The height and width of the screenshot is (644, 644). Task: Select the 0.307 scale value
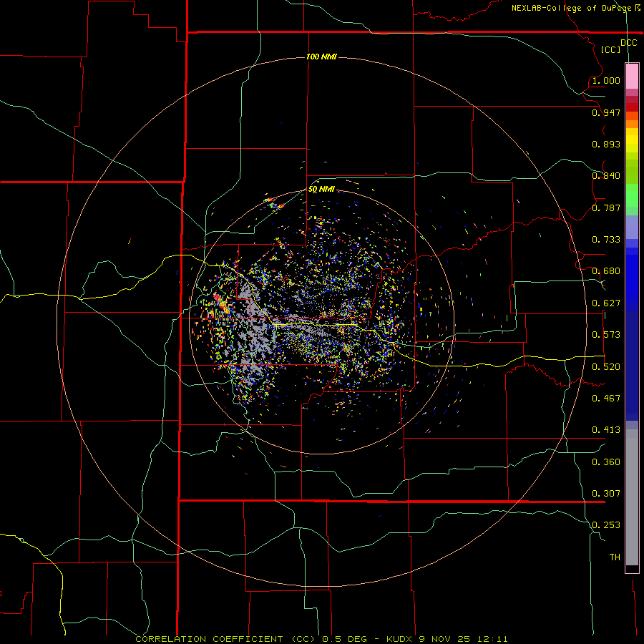pos(606,494)
